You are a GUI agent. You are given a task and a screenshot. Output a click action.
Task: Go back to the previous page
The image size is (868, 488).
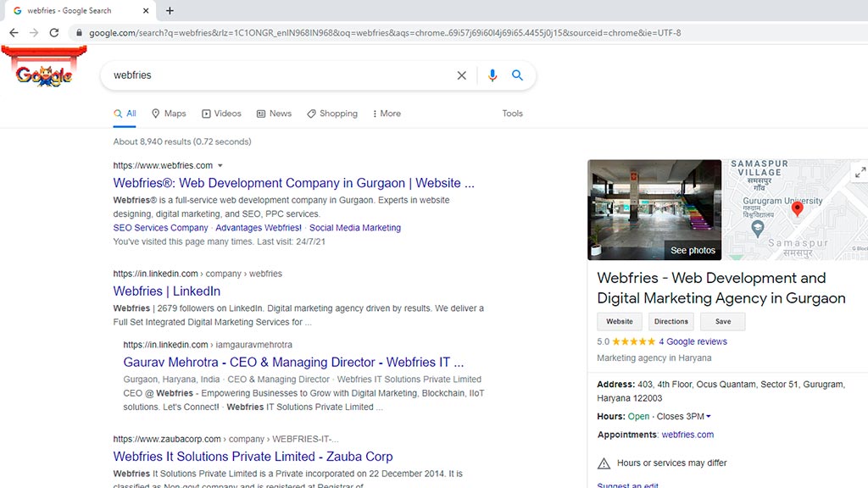[14, 33]
